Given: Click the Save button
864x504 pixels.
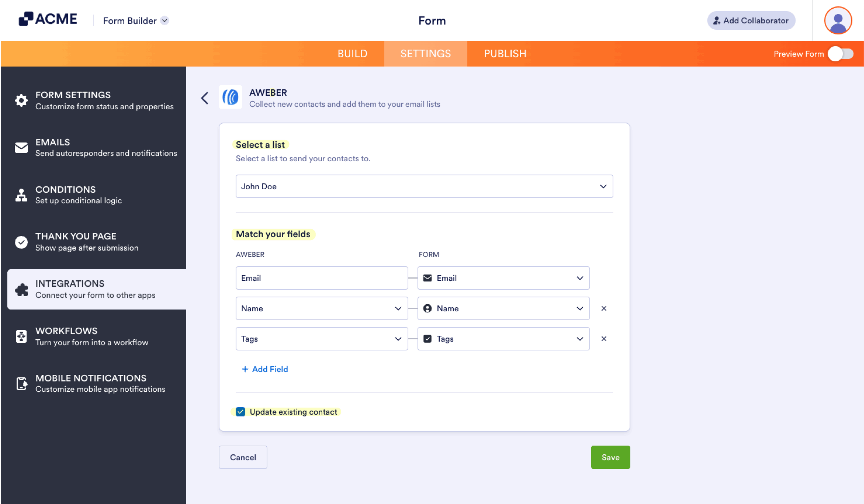Looking at the screenshot, I should click(x=610, y=457).
